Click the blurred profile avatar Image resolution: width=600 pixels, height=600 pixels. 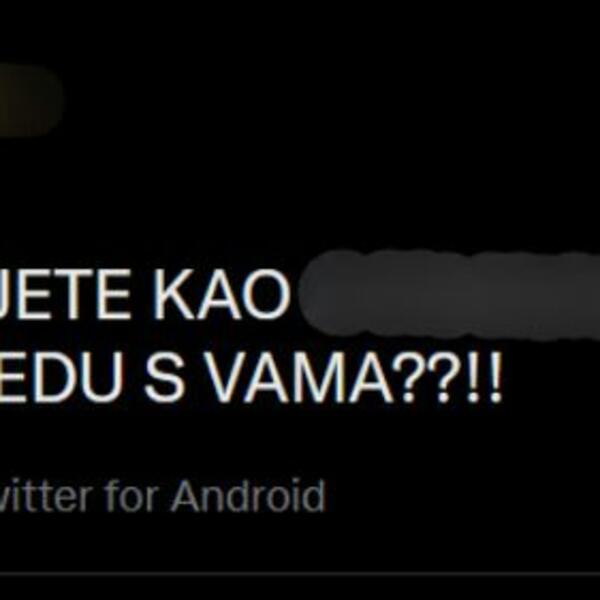click(x=30, y=100)
